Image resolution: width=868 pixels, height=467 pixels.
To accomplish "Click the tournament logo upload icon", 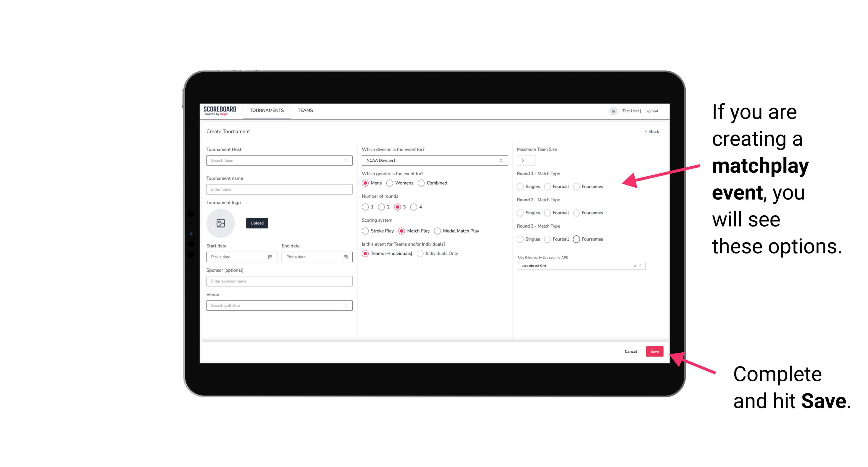I will pos(221,223).
